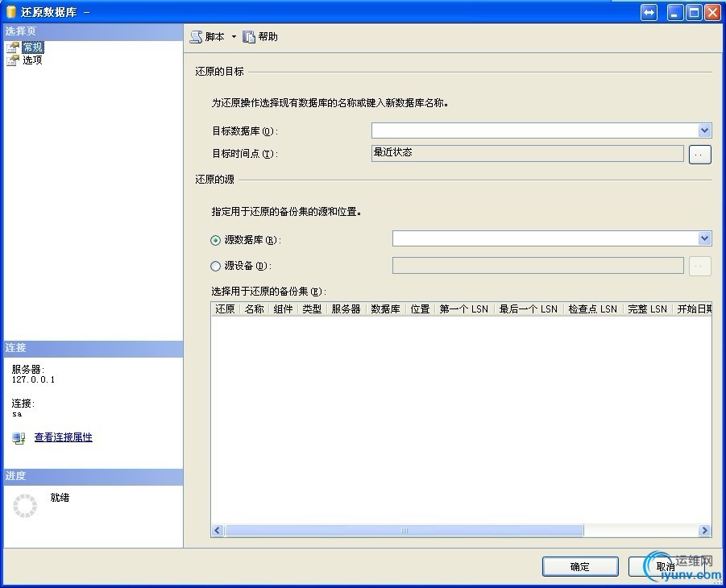Click the 确定 button

coord(580,567)
